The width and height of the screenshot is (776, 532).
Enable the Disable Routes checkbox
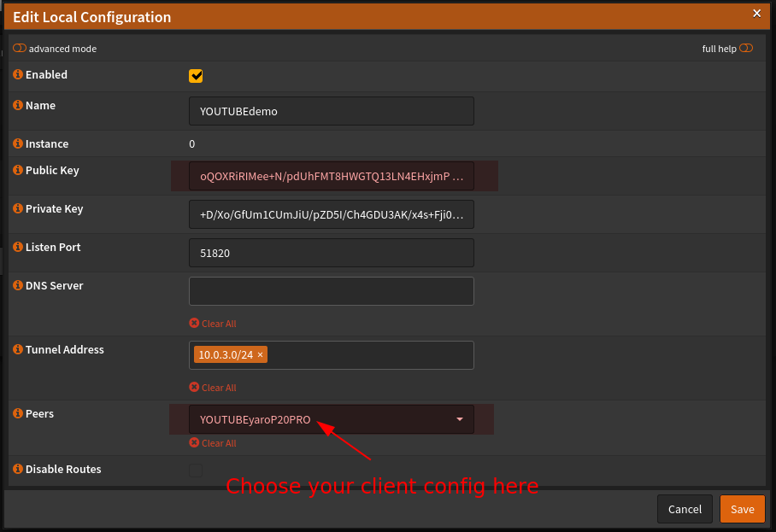(x=196, y=470)
